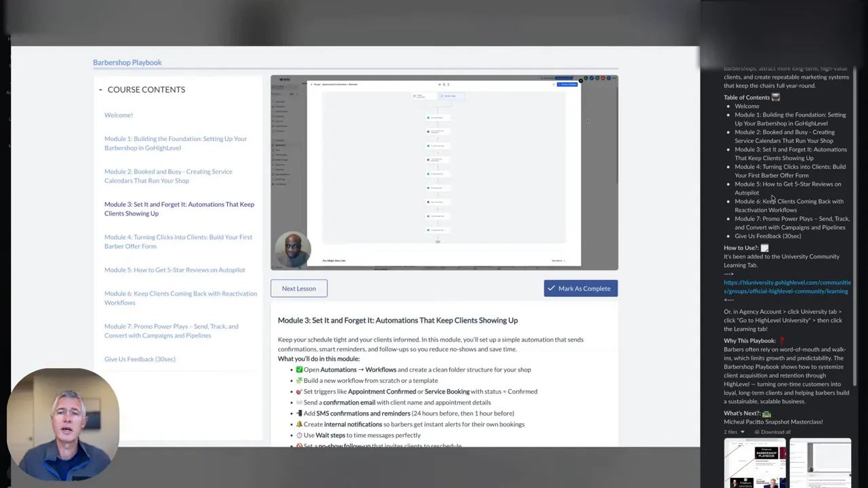Click 'Module 6' bullet in message table of contents
This screenshot has height=488, width=868.
(789, 205)
